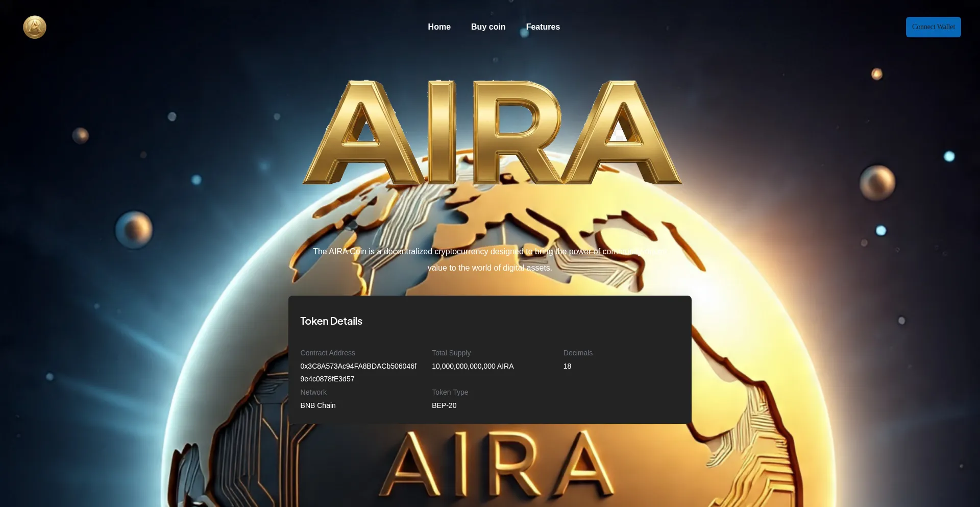Click the Connect Wallet button
Image resolution: width=980 pixels, height=507 pixels.
(x=933, y=27)
